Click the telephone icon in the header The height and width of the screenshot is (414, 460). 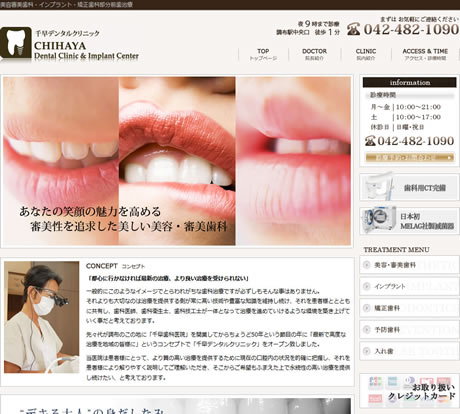point(354,29)
